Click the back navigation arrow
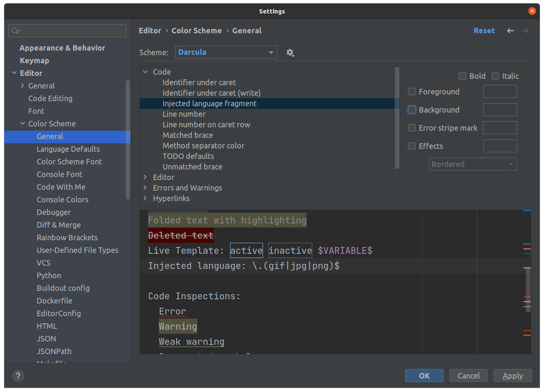544x392 pixels. click(510, 31)
